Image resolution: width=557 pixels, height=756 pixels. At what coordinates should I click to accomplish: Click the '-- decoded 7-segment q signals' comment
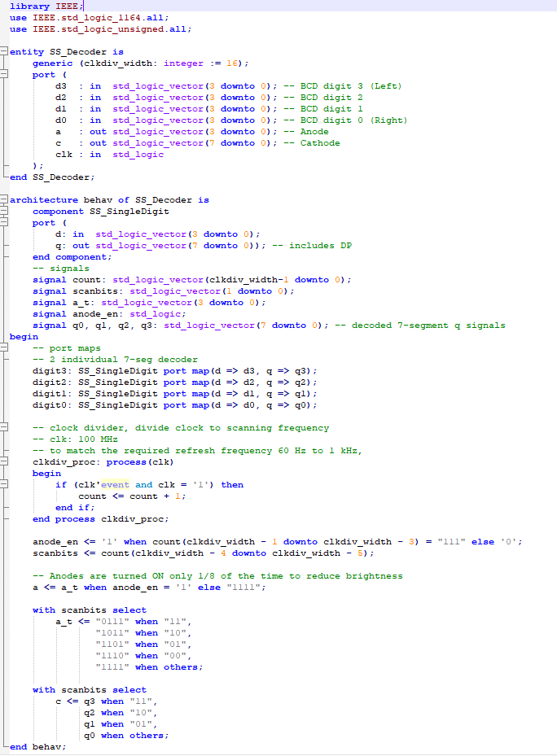pyautogui.click(x=420, y=326)
